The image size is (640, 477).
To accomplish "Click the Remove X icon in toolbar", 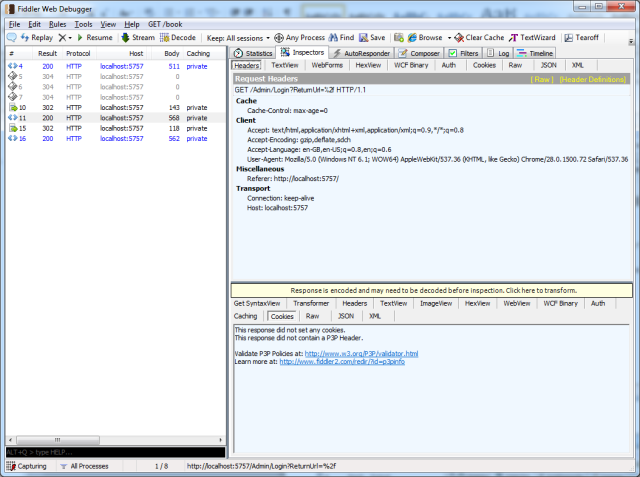I will point(62,38).
